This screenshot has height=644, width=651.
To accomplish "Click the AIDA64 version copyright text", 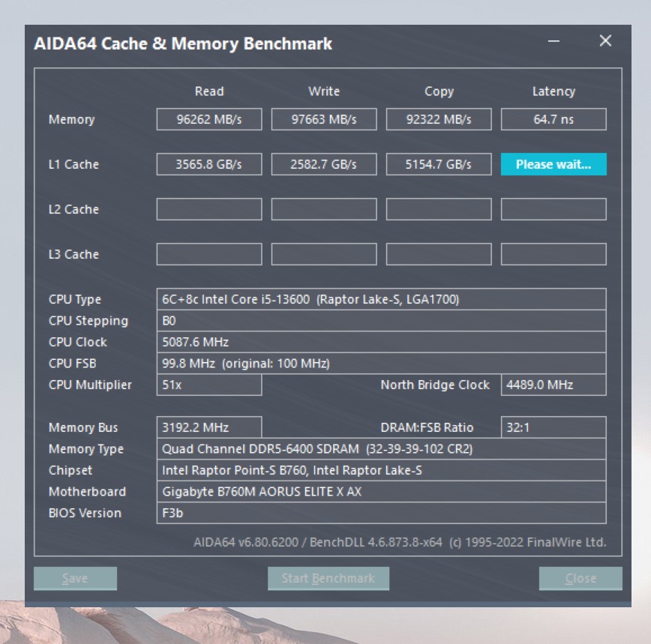I will point(400,542).
